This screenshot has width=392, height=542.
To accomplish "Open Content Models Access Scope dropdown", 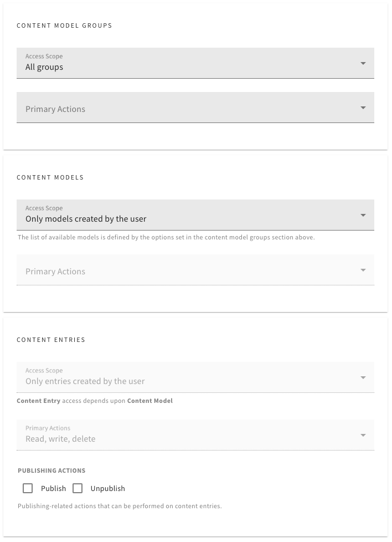I will (195, 214).
